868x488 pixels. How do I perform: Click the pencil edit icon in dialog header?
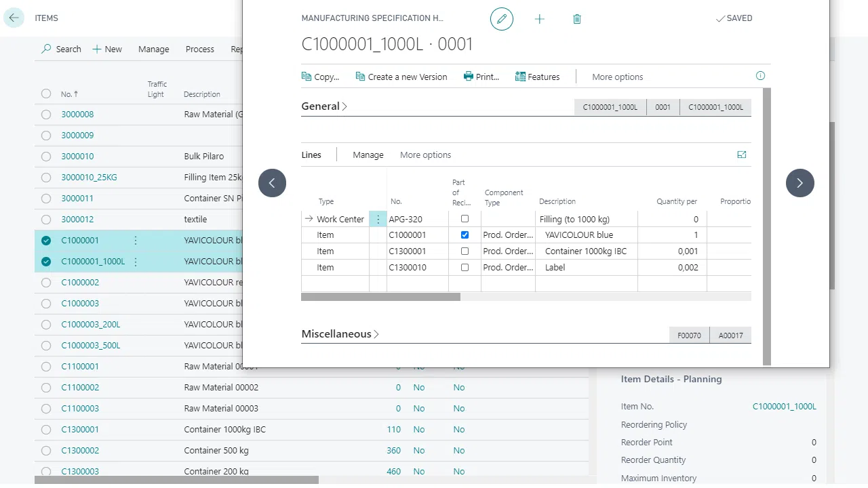coord(502,19)
